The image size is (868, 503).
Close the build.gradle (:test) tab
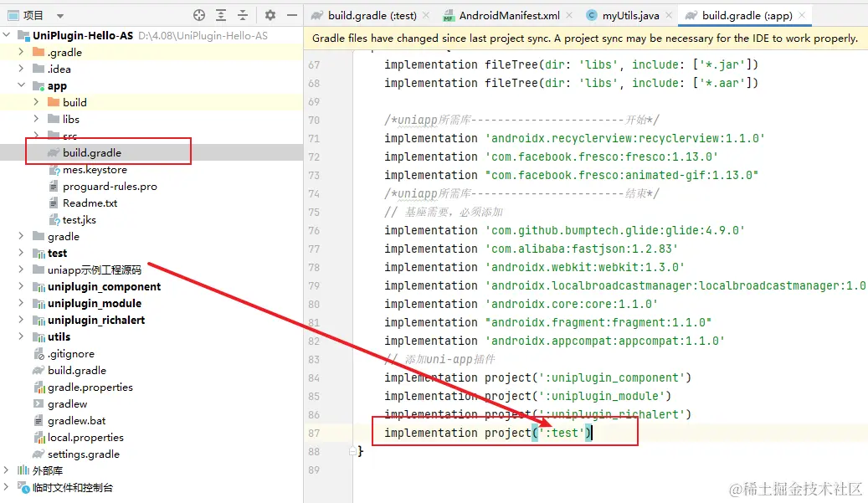(426, 16)
